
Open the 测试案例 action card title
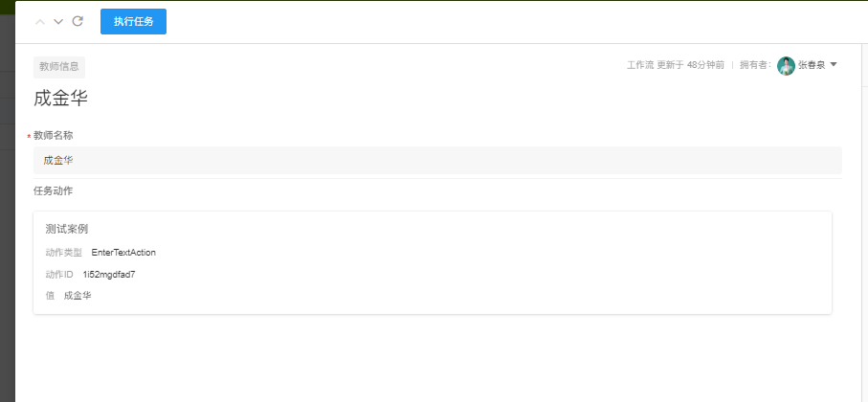click(67, 229)
